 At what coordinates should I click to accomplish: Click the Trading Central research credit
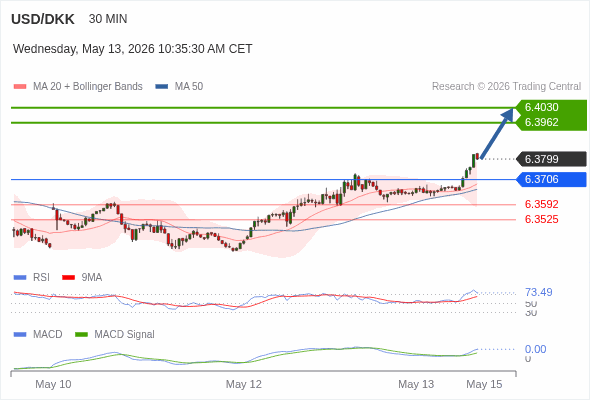coord(506,87)
